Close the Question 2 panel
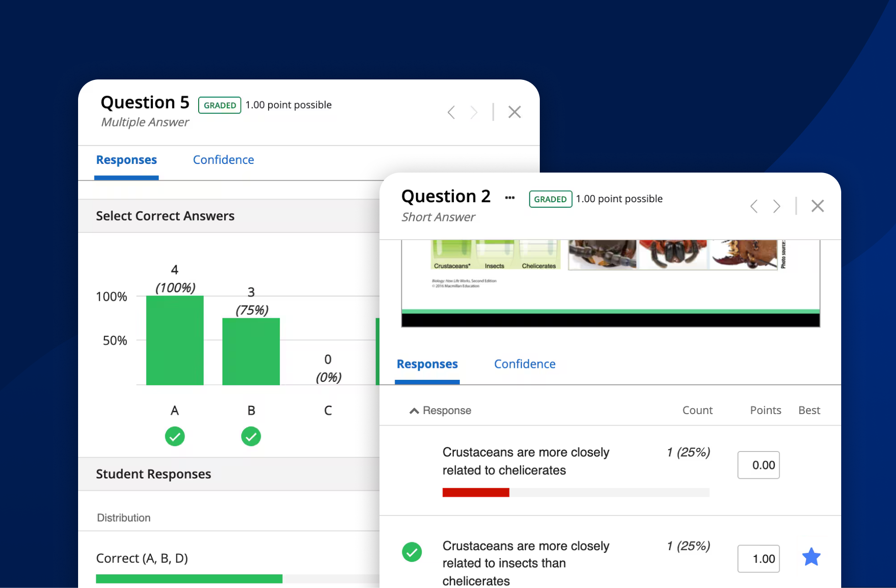Image resolution: width=896 pixels, height=588 pixels. (817, 206)
